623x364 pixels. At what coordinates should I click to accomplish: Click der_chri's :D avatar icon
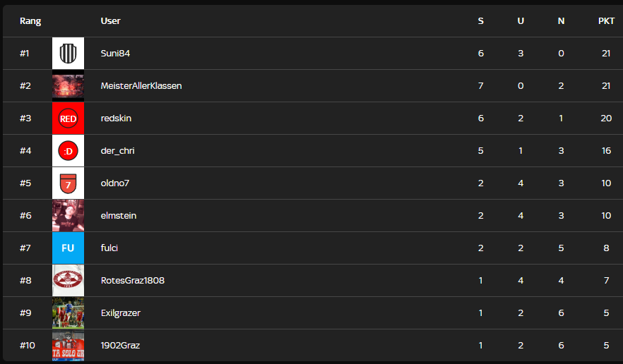click(x=68, y=151)
